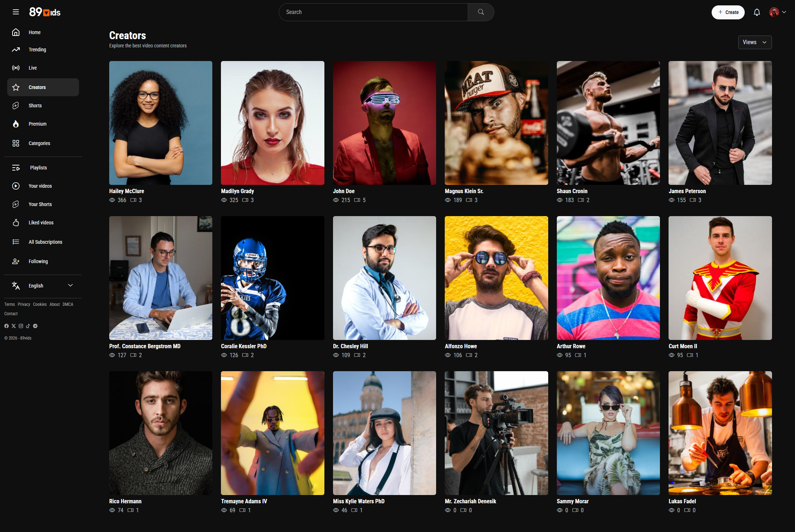Follow the Privacy footer link
795x532 pixels.
point(24,304)
